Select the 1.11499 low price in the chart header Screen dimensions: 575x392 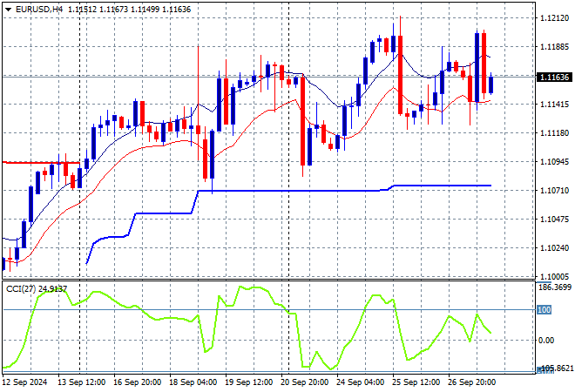coord(145,10)
